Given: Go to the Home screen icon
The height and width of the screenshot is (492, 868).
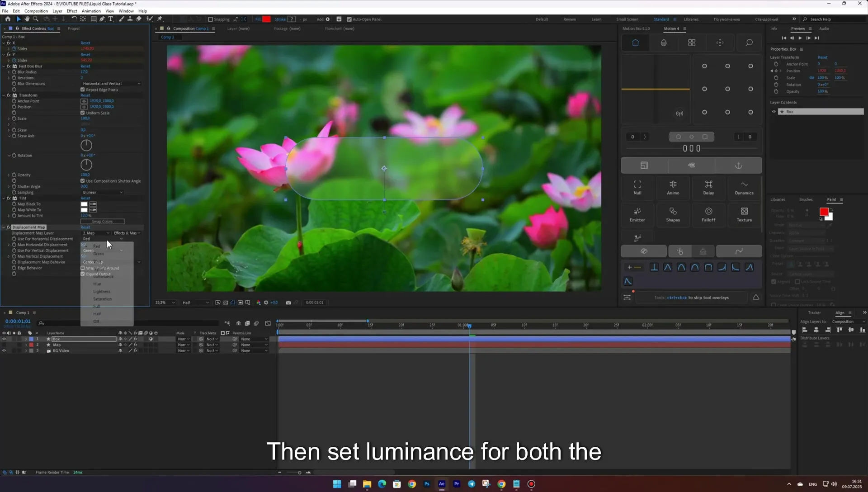Looking at the screenshot, I should [x=8, y=19].
